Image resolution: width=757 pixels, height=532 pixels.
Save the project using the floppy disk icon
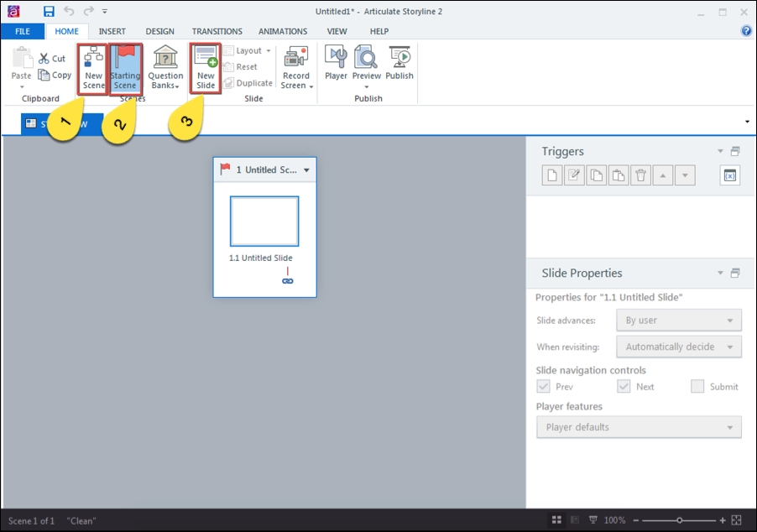click(49, 11)
